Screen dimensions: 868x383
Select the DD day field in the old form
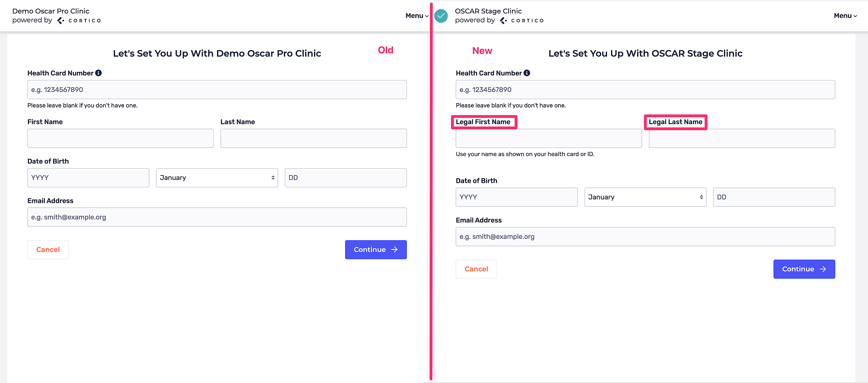click(345, 178)
